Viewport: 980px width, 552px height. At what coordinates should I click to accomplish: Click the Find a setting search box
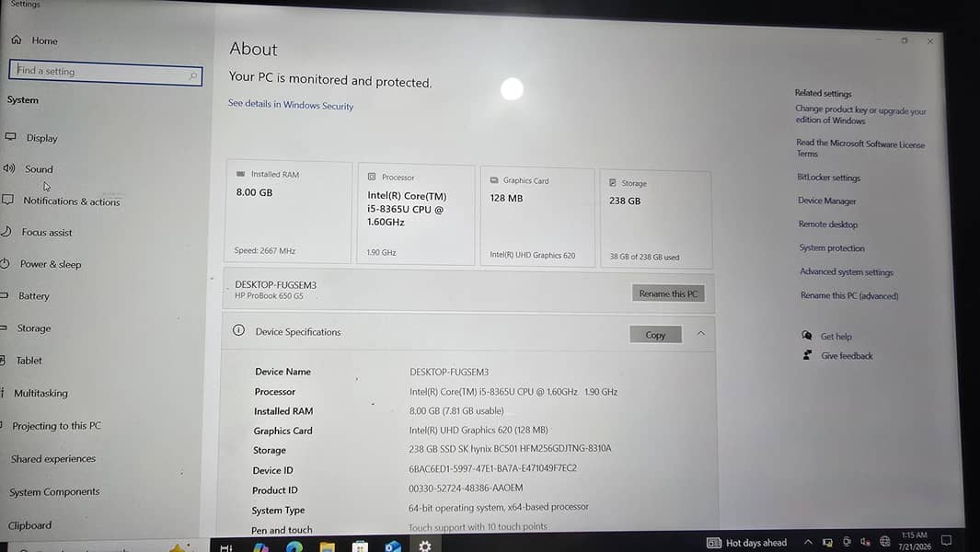pyautogui.click(x=106, y=73)
